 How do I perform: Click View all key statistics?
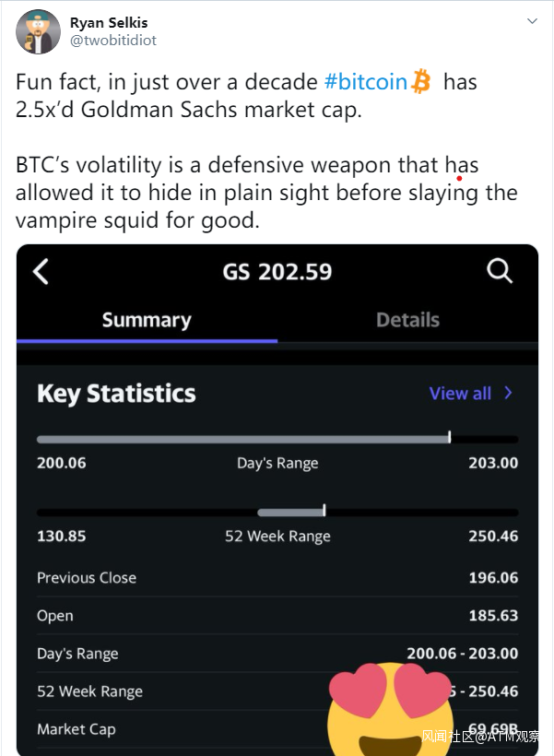pyautogui.click(x=460, y=394)
